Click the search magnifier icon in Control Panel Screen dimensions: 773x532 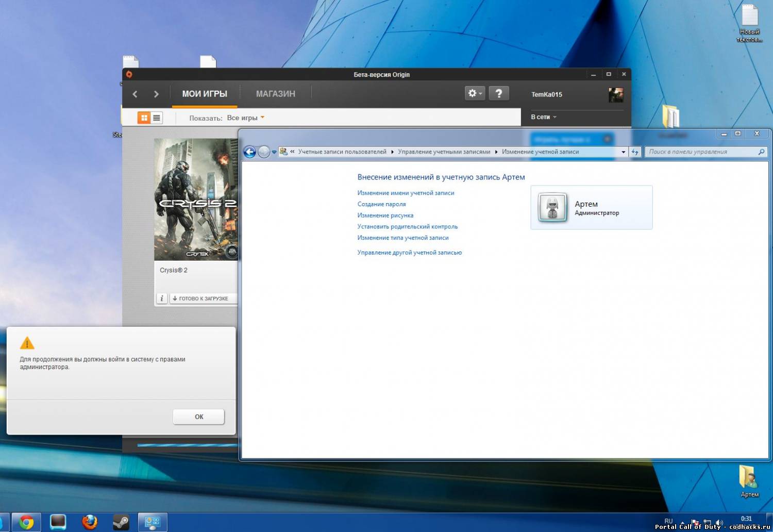pyautogui.click(x=761, y=152)
